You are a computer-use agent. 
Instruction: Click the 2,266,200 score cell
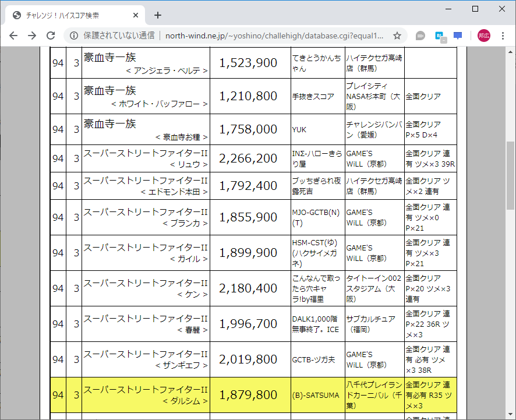(x=249, y=158)
